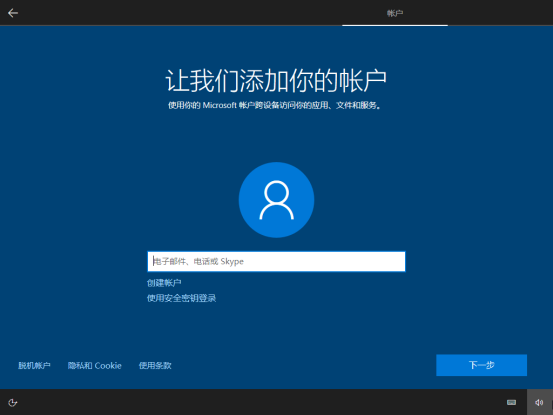Viewport: 553px width, 415px height.
Task: Open the on-screen keyboard icon
Action: click(x=511, y=402)
